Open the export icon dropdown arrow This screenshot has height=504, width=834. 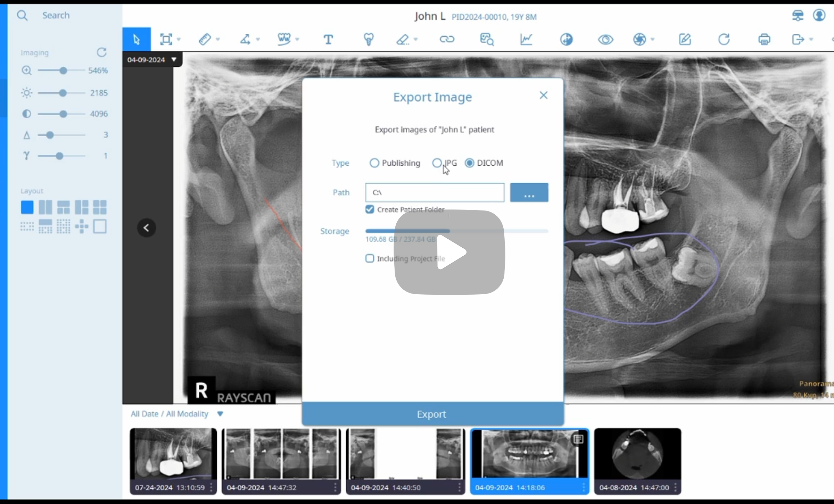(x=811, y=39)
